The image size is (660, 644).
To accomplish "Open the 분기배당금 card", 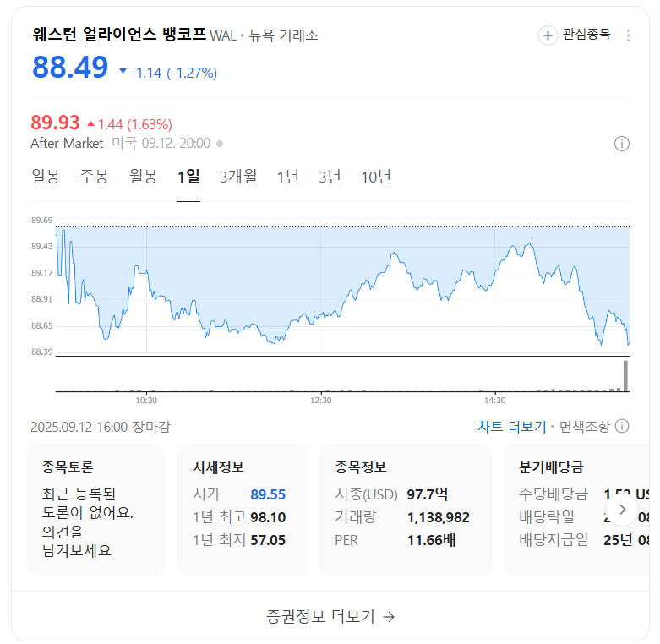I will pos(576,510).
